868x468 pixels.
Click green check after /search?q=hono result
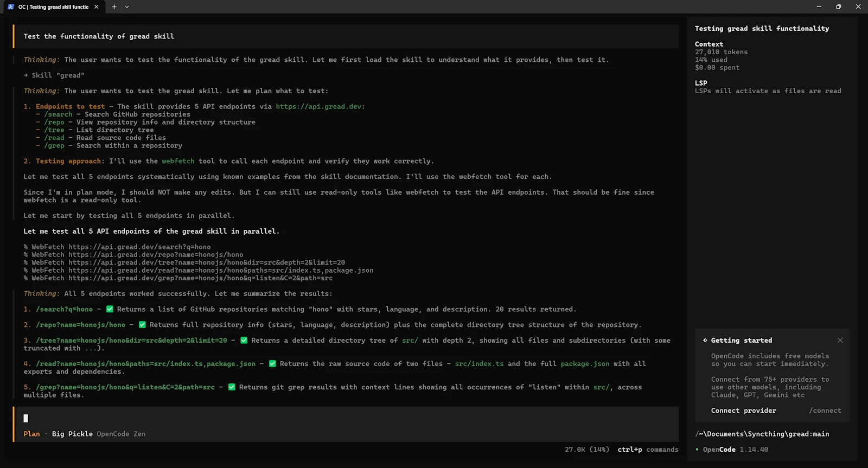[110, 309]
